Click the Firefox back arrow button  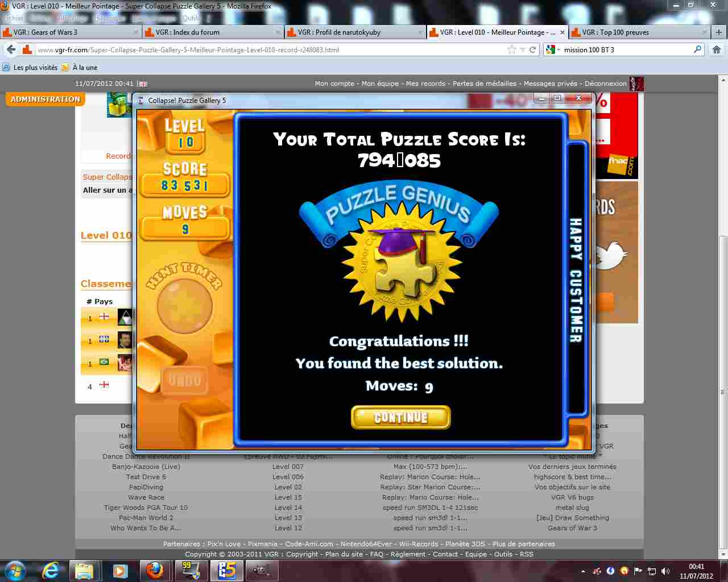[11, 49]
